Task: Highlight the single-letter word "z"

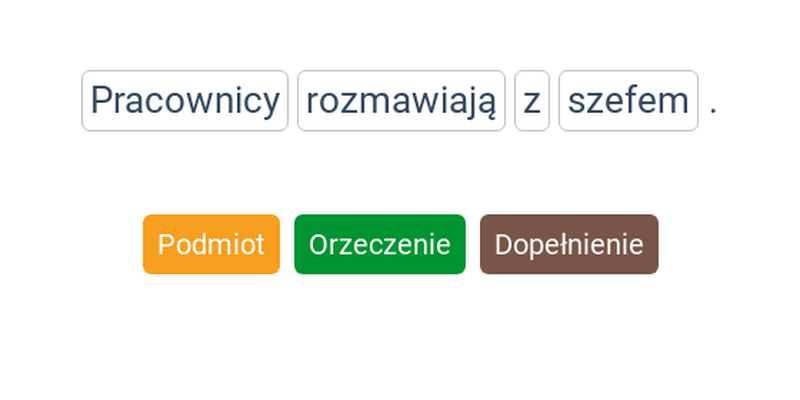Action: [x=532, y=101]
